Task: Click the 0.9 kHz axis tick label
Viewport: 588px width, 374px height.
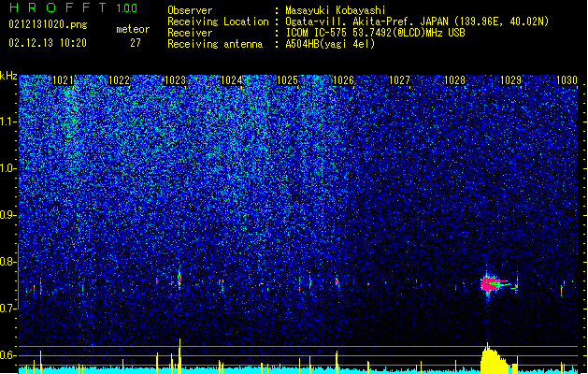Action: coord(8,215)
